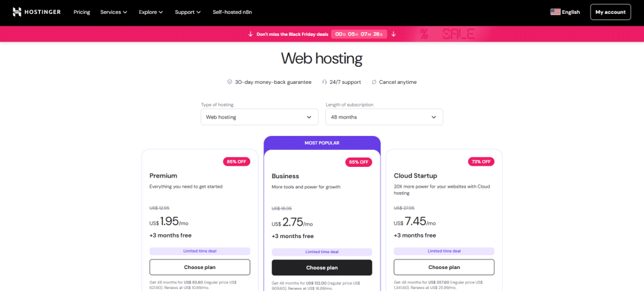The width and height of the screenshot is (644, 291).
Task: Click the Hostinger logo icon
Action: pyautogui.click(x=17, y=12)
